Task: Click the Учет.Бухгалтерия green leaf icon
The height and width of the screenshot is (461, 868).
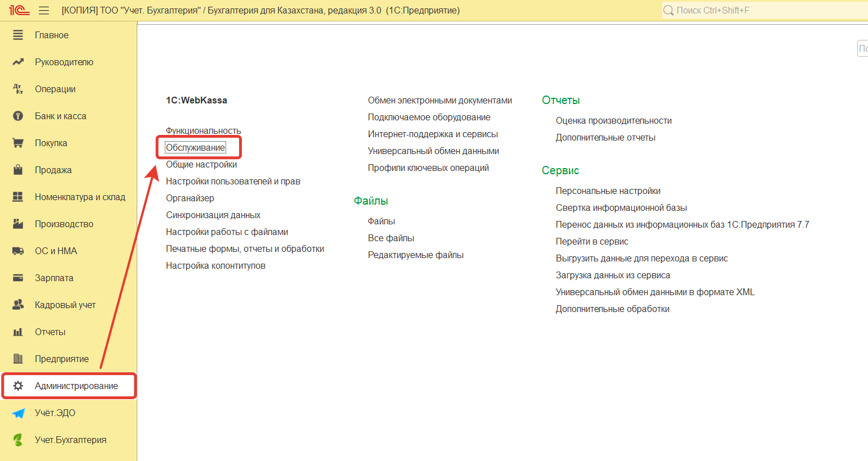Action: 18,440
